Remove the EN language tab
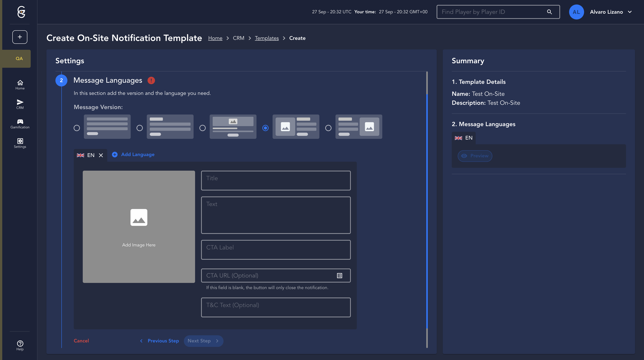644x360 pixels. point(101,155)
